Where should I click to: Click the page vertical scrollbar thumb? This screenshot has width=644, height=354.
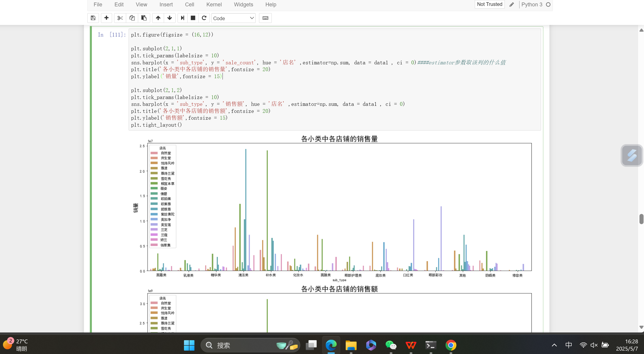(x=641, y=219)
